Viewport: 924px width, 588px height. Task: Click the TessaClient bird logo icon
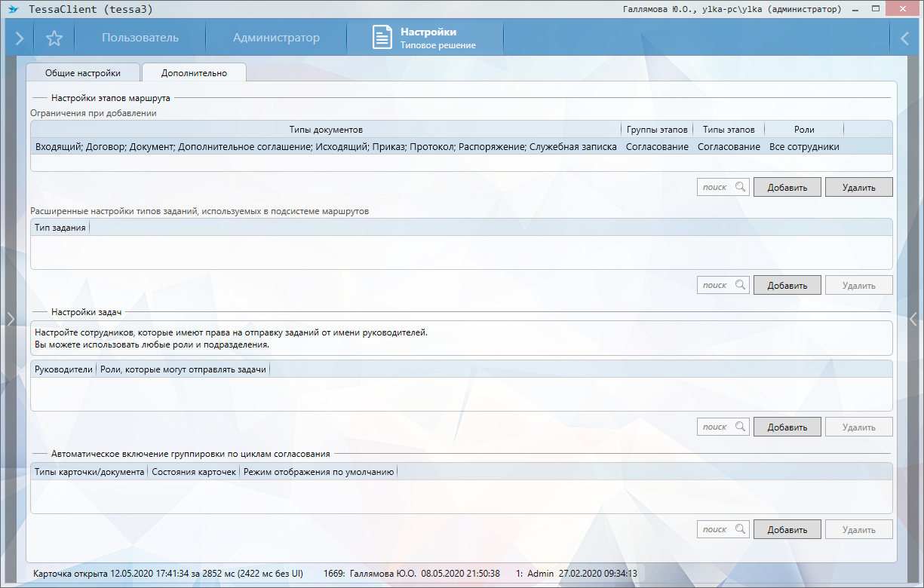pyautogui.click(x=13, y=9)
